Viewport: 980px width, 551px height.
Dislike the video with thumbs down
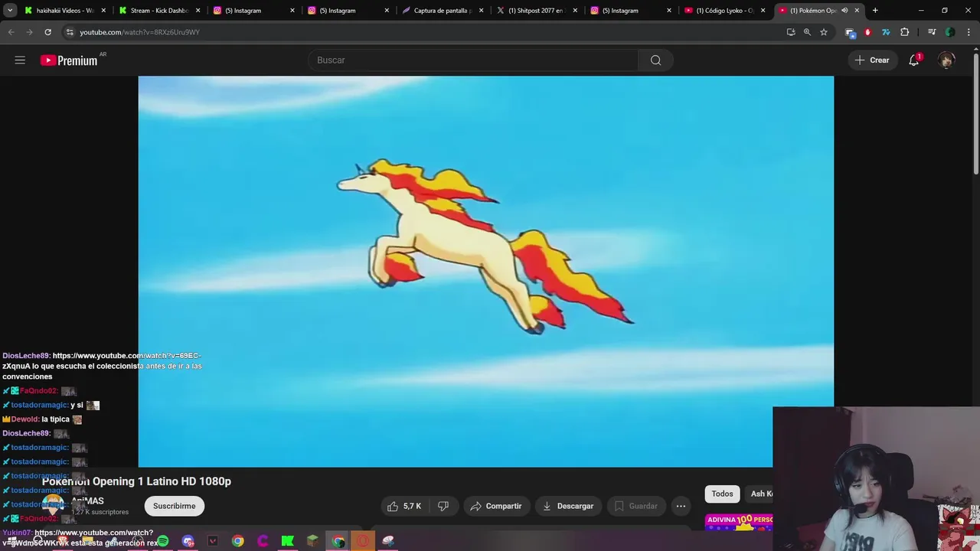[443, 506]
